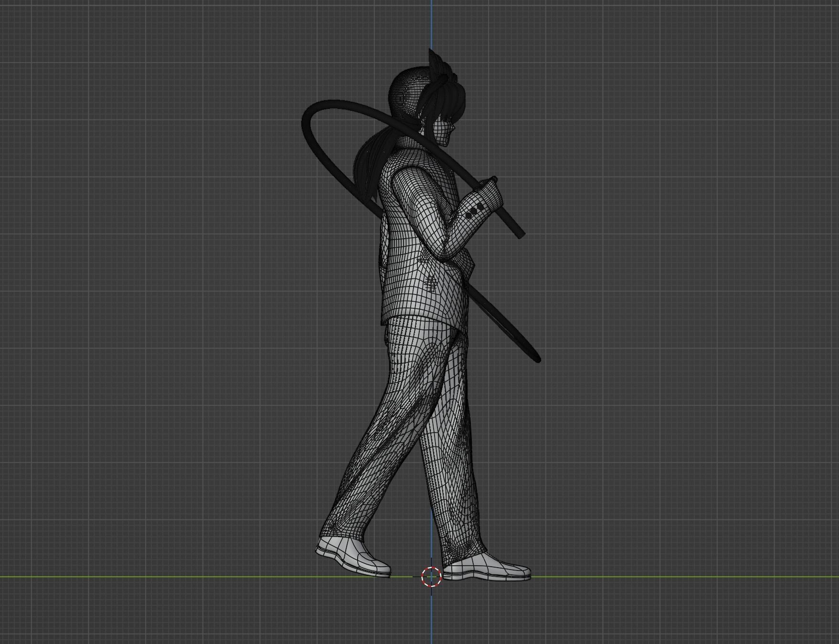Select the cat ears on the character's head
839x644 pixels.
pyautogui.click(x=440, y=65)
